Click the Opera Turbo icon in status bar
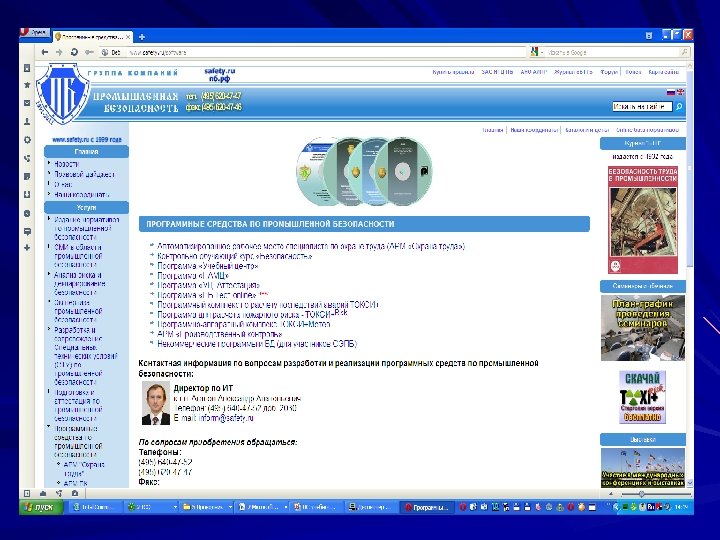 [75, 494]
